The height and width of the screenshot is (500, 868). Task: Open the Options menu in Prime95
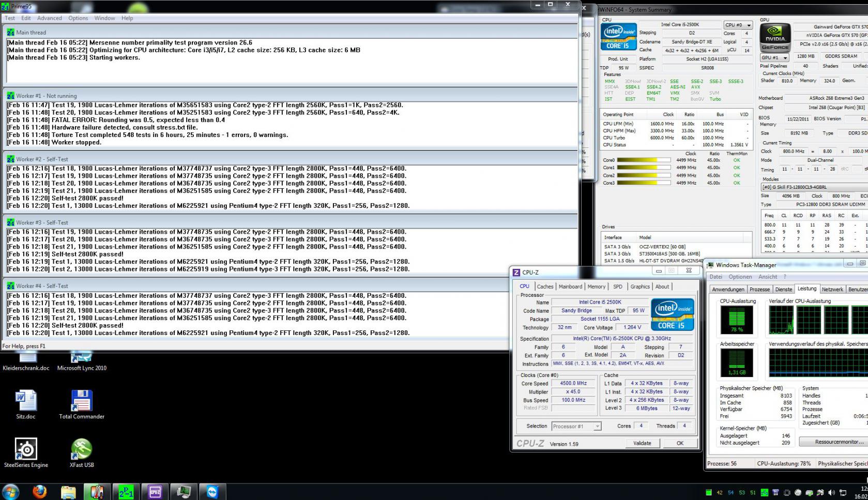(78, 18)
